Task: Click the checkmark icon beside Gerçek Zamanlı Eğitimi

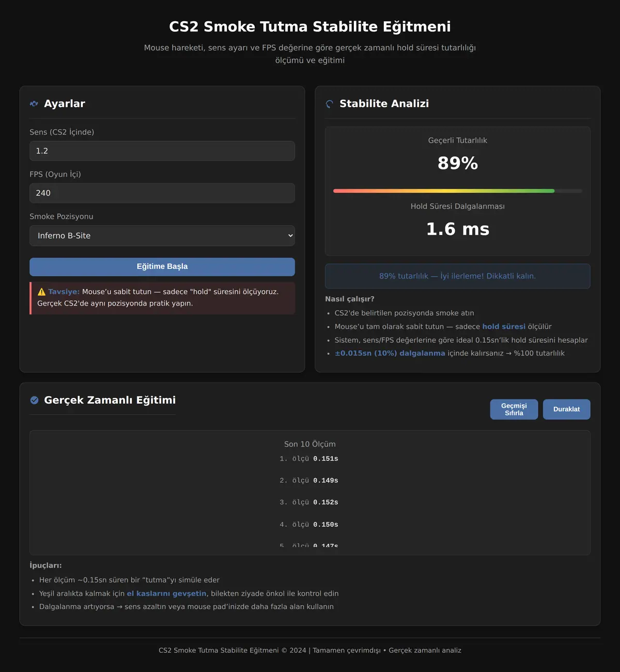Action: pyautogui.click(x=34, y=400)
